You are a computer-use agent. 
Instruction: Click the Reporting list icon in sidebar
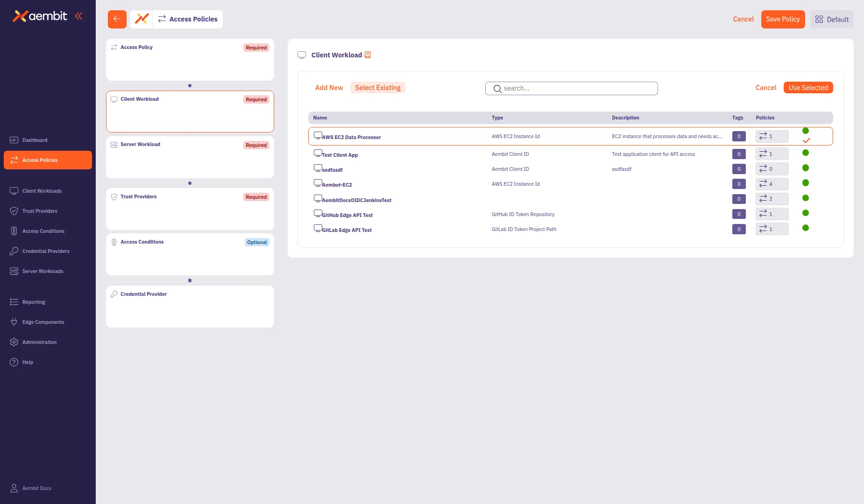pyautogui.click(x=14, y=301)
